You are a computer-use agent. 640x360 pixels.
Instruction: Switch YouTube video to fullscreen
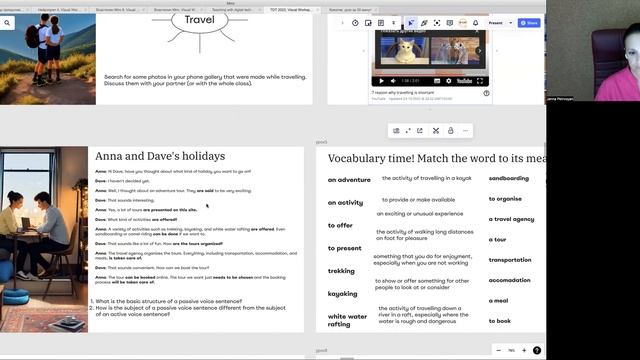[480, 81]
